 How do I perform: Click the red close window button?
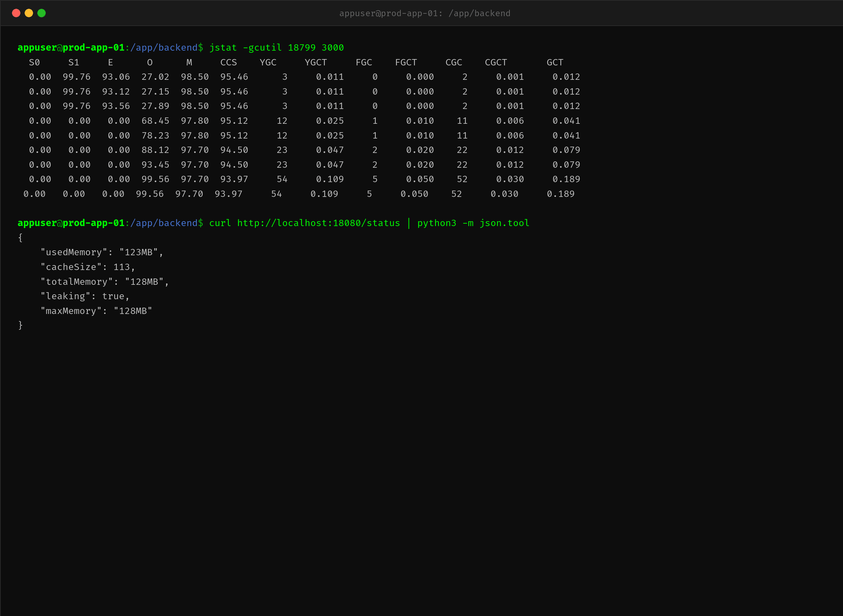[x=16, y=13]
